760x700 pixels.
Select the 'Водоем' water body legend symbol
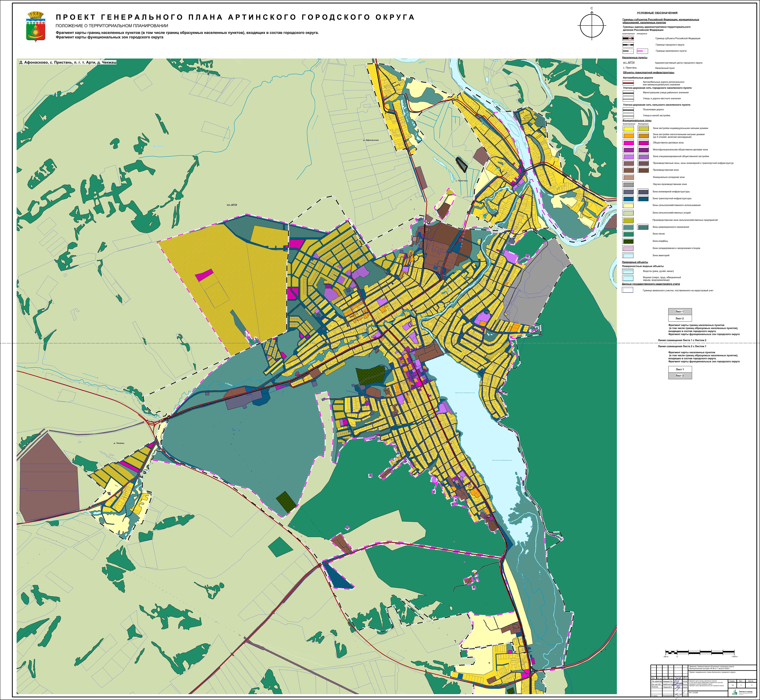(628, 278)
